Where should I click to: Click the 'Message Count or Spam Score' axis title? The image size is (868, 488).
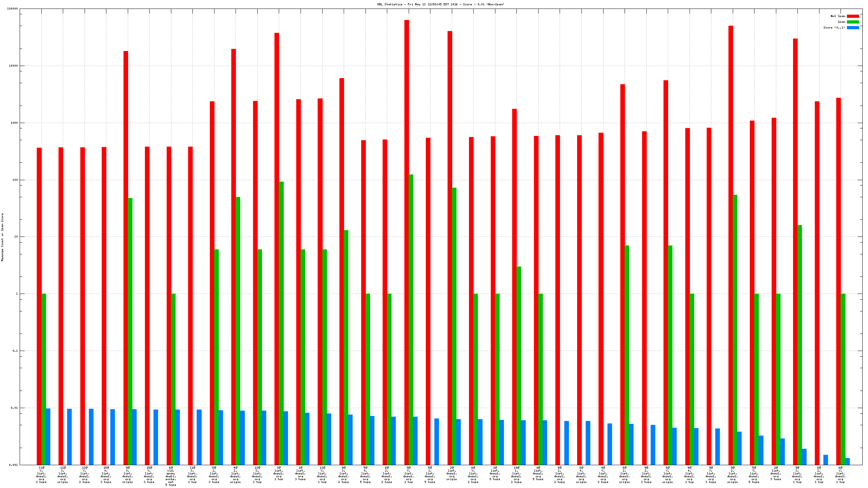click(x=2, y=237)
